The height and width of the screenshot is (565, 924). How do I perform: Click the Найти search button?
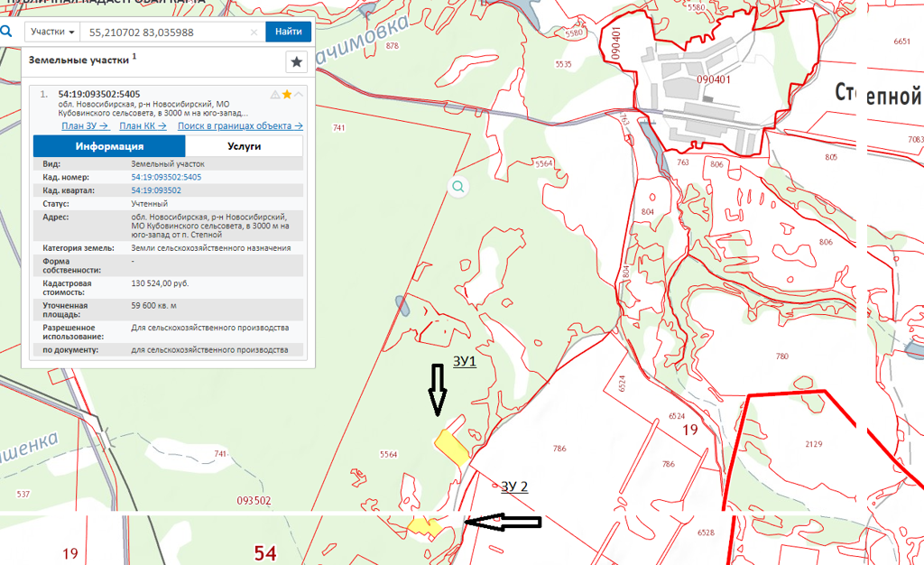tap(288, 32)
